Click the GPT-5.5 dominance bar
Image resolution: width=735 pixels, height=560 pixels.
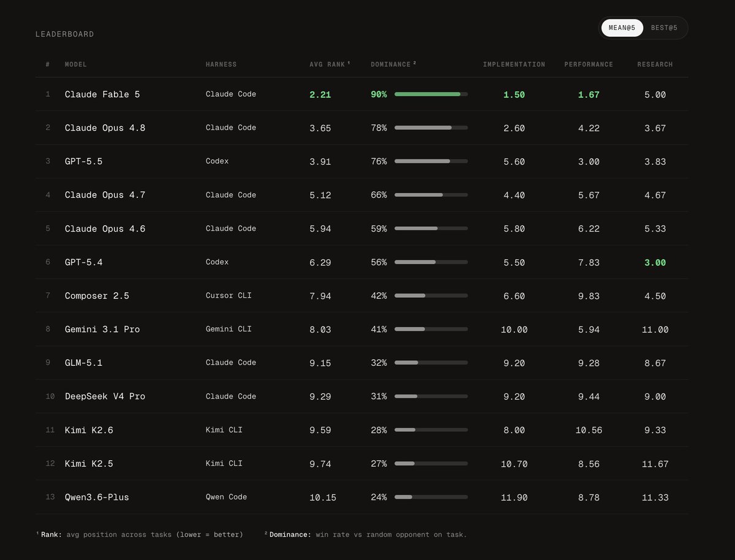coord(431,161)
